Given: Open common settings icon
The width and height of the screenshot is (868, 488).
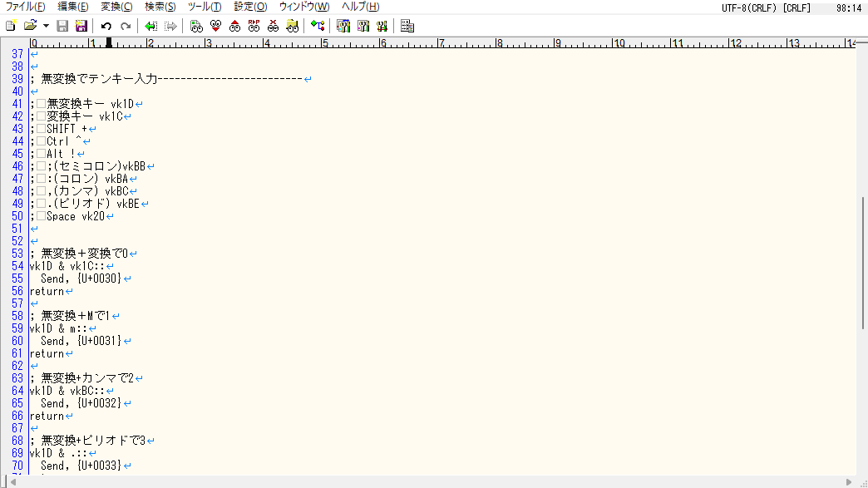Looking at the screenshot, I should (382, 26).
